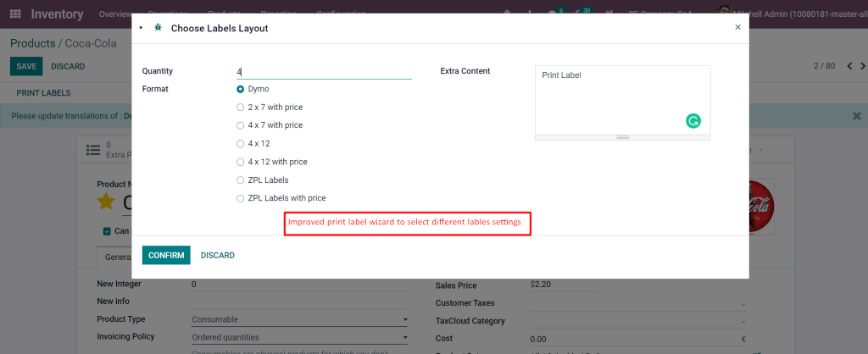Go to Products breadcrumb link

(x=33, y=43)
